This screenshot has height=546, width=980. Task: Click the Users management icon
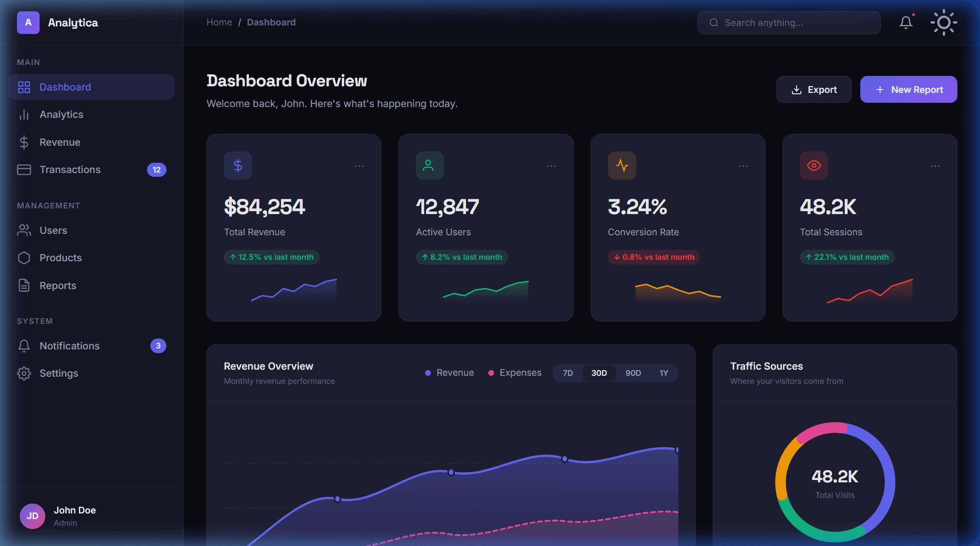(x=24, y=230)
